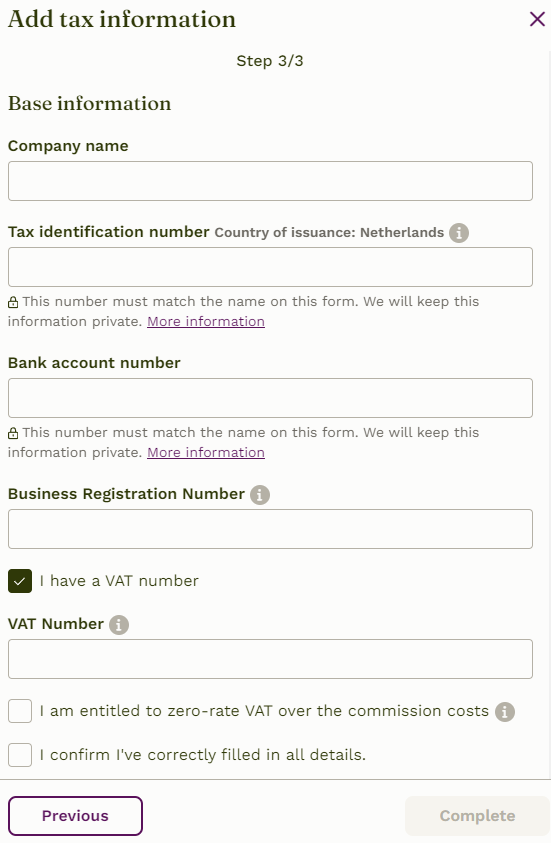
Task: Click lock icon under Tax identification field
Action: click(x=13, y=303)
